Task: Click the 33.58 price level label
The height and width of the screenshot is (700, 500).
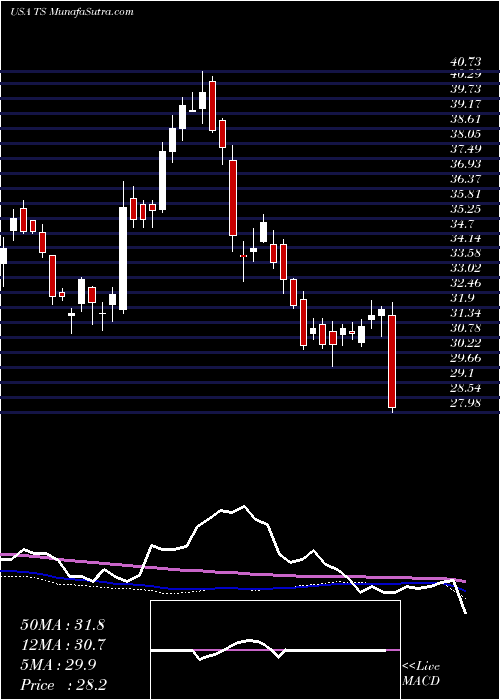Action: 465,253
